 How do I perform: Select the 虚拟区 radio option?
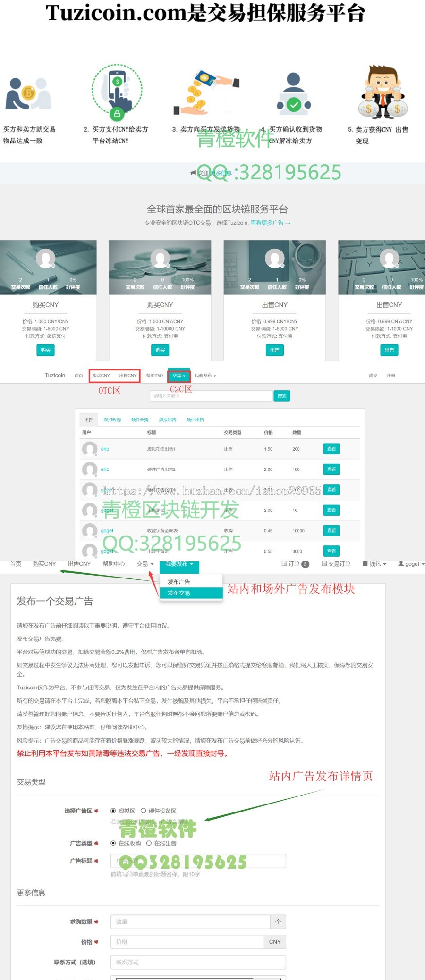pos(113,811)
